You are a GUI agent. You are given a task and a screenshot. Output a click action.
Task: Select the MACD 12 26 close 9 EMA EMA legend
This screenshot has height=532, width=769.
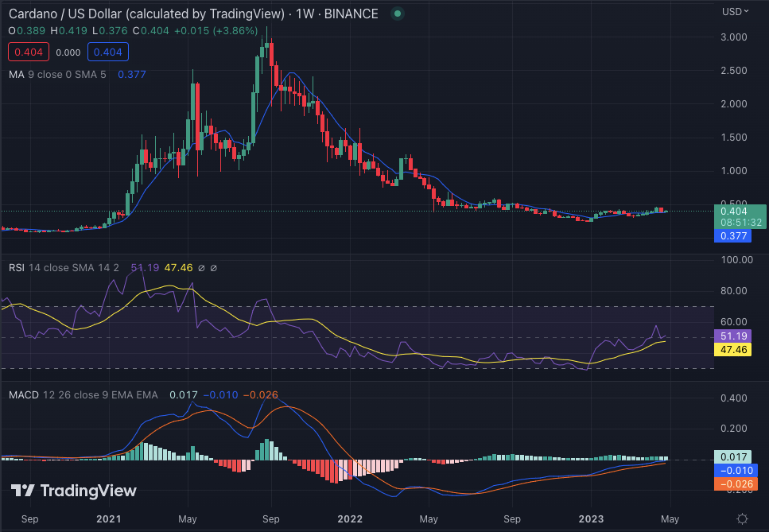[84, 394]
